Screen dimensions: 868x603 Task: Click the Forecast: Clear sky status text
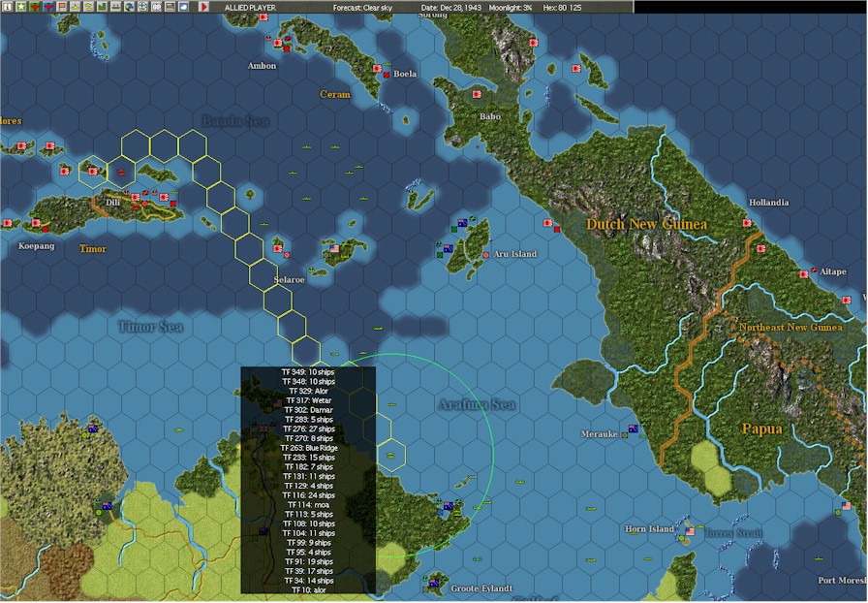click(362, 8)
